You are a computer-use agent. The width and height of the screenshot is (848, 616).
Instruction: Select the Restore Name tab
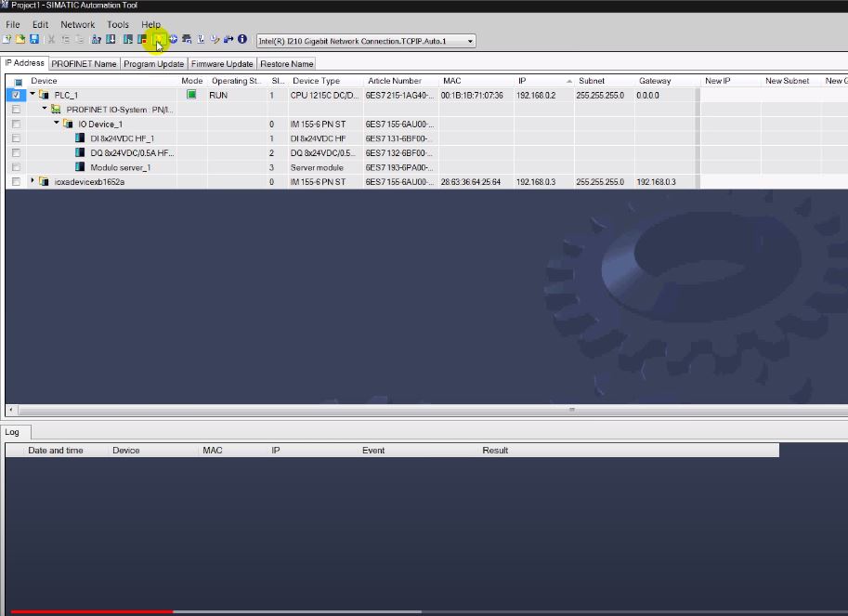(x=287, y=63)
